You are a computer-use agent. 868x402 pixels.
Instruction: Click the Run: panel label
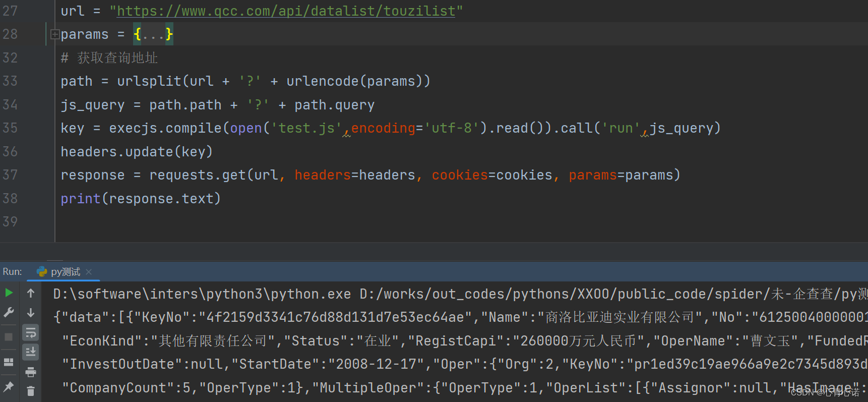[12, 272]
